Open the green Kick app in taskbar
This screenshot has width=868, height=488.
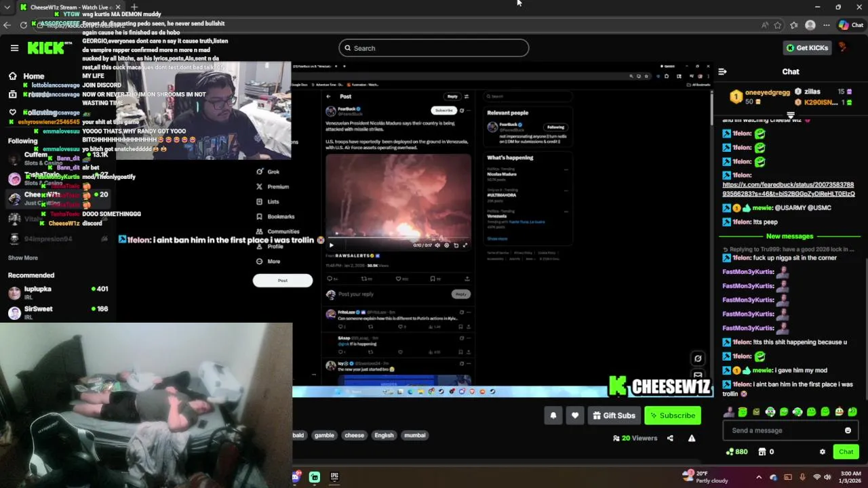tap(315, 477)
